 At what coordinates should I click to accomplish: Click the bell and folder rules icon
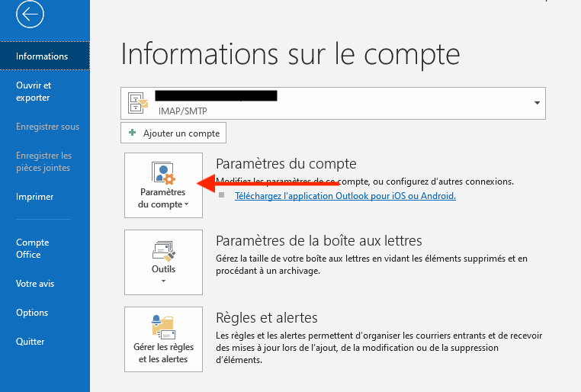point(163,327)
